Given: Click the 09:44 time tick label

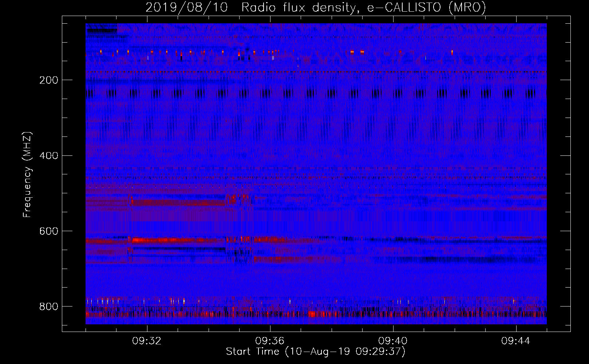Looking at the screenshot, I should (x=516, y=341).
